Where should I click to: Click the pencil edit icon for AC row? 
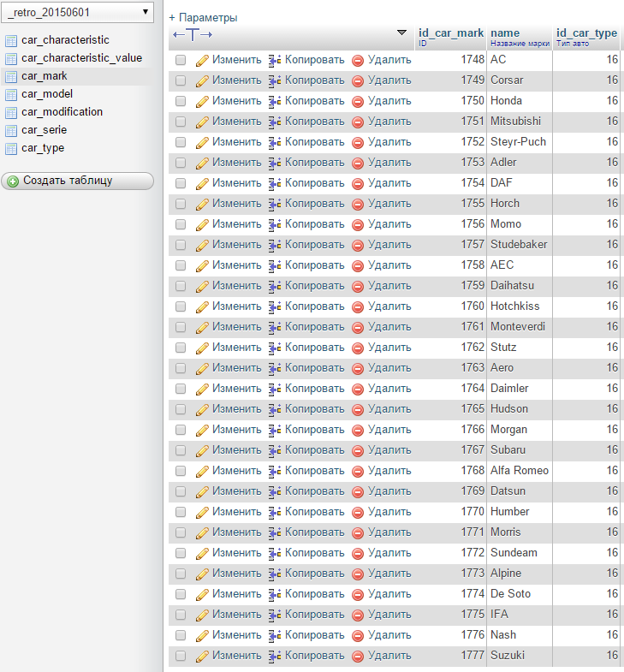tap(202, 61)
